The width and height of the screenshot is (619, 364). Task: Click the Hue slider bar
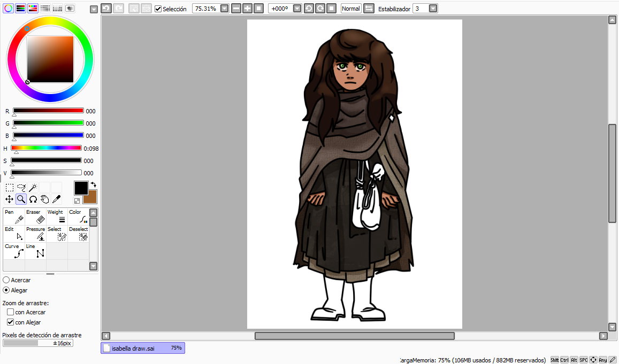(x=46, y=148)
